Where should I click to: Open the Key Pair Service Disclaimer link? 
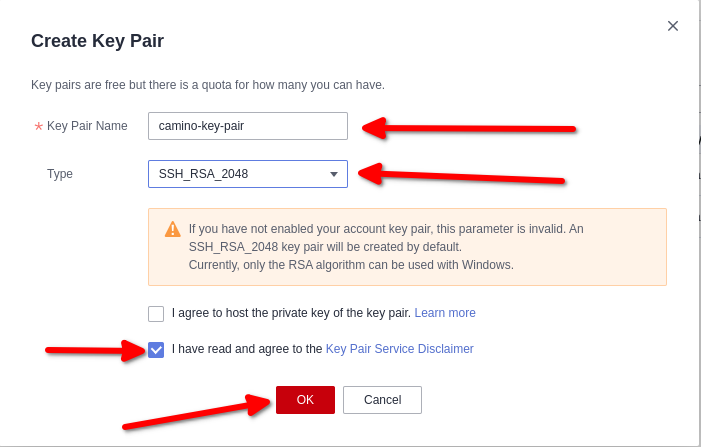click(399, 349)
